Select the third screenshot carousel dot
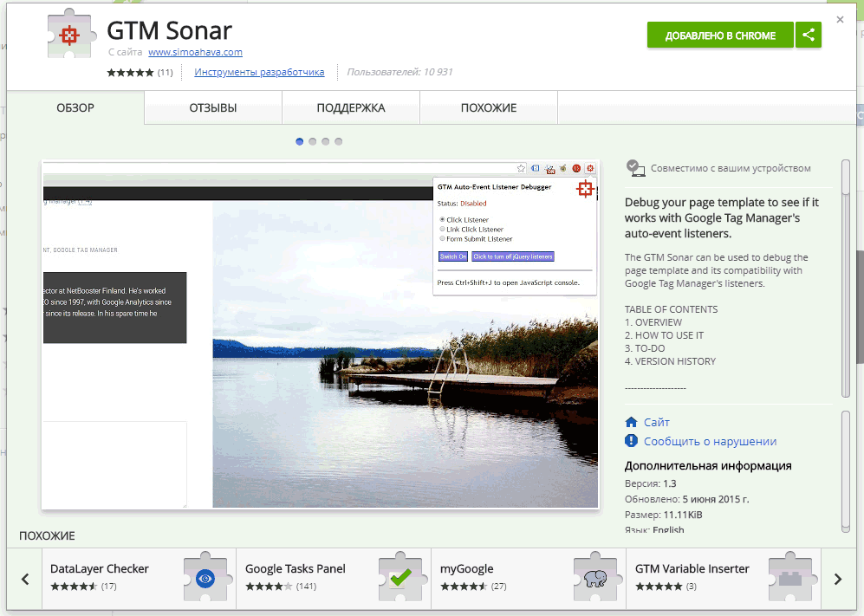Image resolution: width=864 pixels, height=616 pixels. [326, 141]
